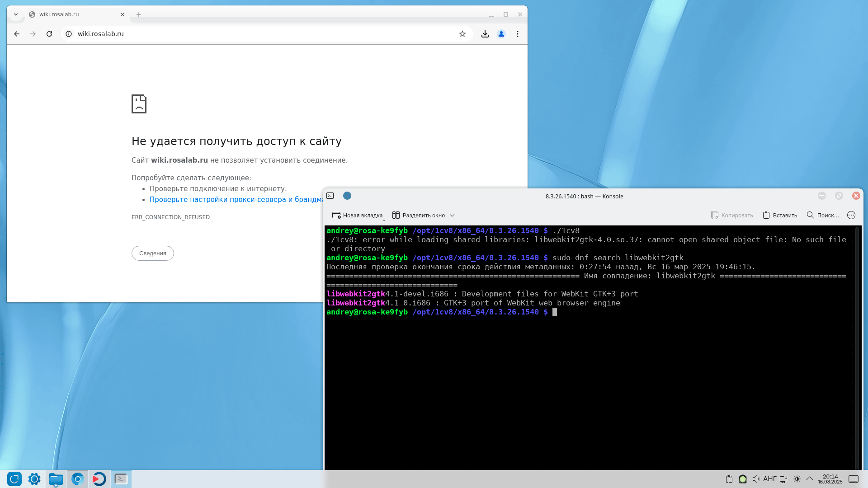This screenshot has width=868, height=488.
Task: Expand the Chrome tab search chevron
Action: click(x=16, y=14)
